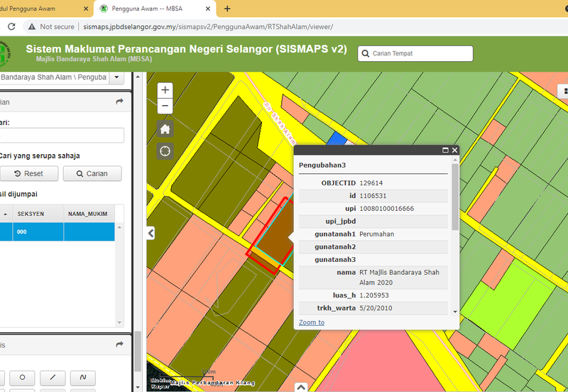Select the circle drawing tool
Image resolution: width=568 pixels, height=392 pixels.
point(22,377)
